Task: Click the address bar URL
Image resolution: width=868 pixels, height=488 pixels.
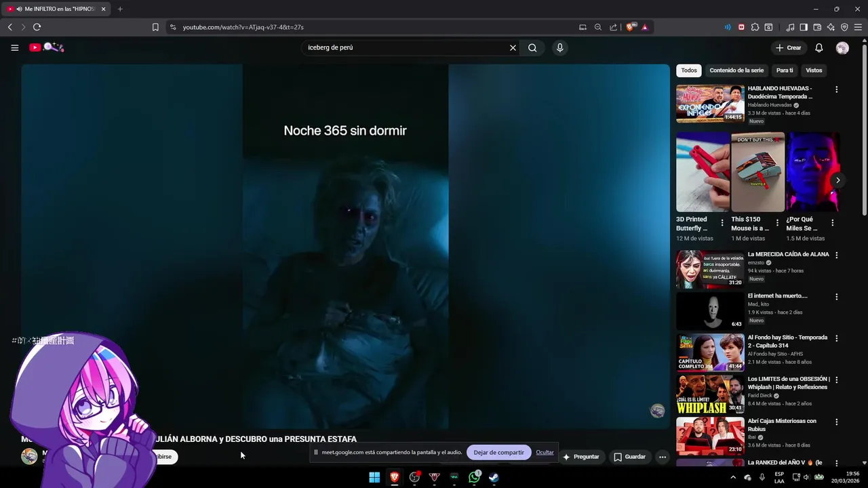Action: pos(243,27)
